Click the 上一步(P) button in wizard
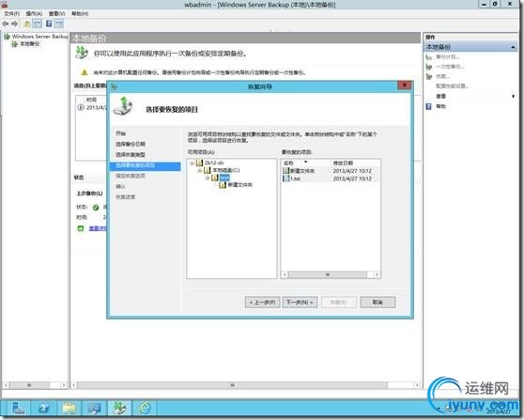The width and height of the screenshot is (524, 420). [x=262, y=303]
